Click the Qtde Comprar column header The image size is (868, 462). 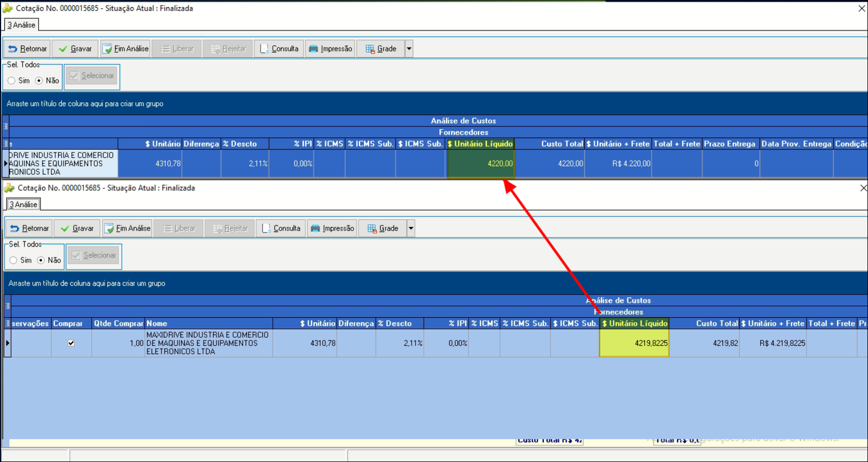coord(118,323)
